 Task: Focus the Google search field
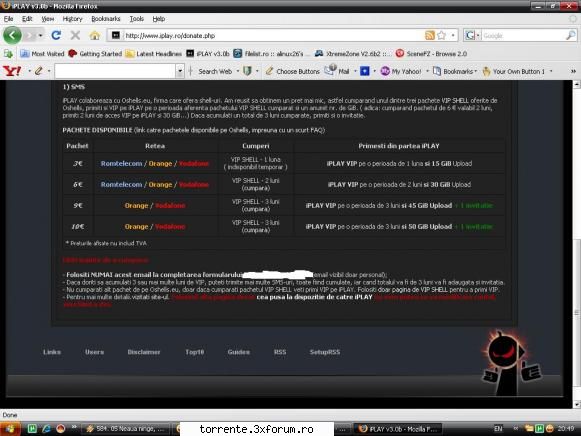click(x=523, y=36)
